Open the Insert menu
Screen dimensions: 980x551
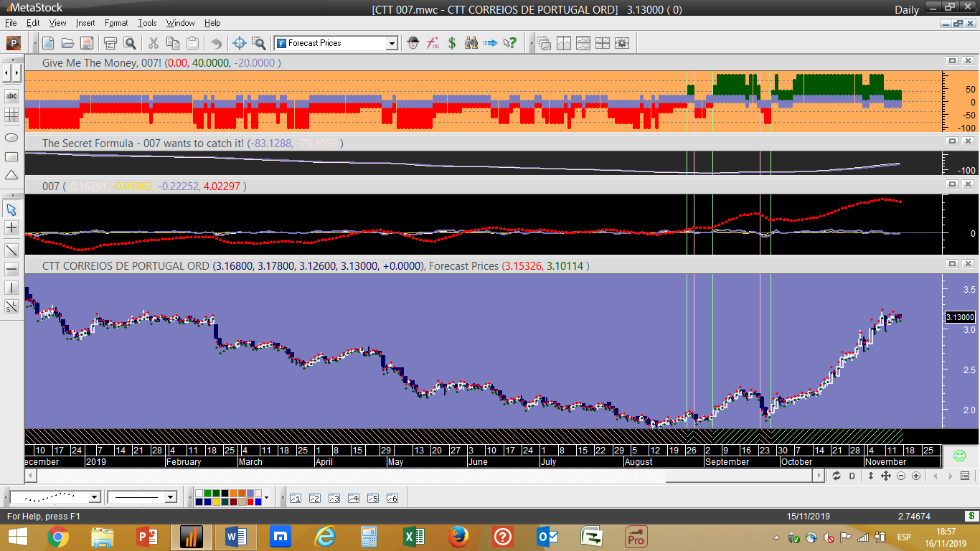pos(85,23)
